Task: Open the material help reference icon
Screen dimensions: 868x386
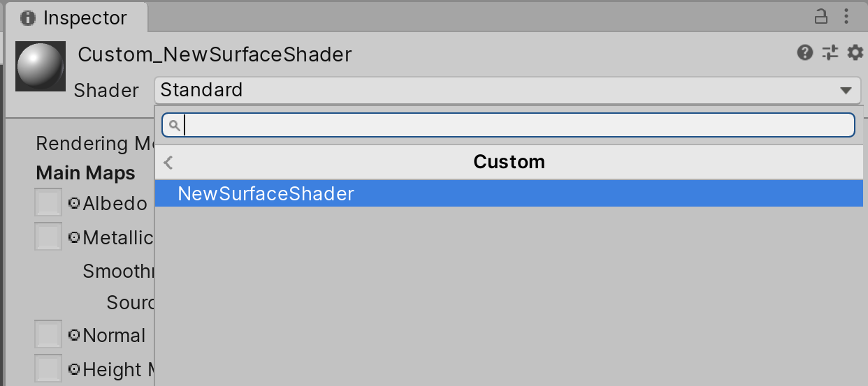Action: coord(805,53)
